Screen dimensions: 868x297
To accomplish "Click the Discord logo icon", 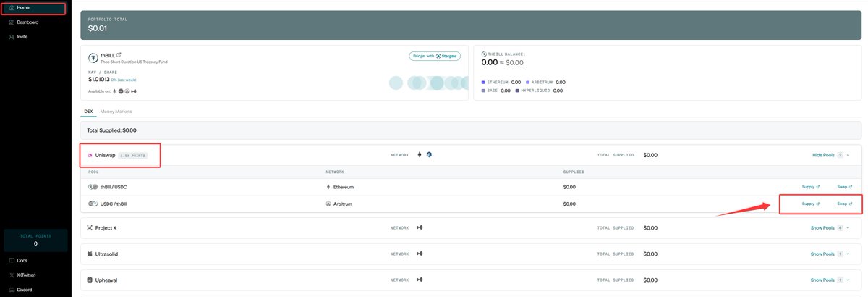I will click(12, 290).
